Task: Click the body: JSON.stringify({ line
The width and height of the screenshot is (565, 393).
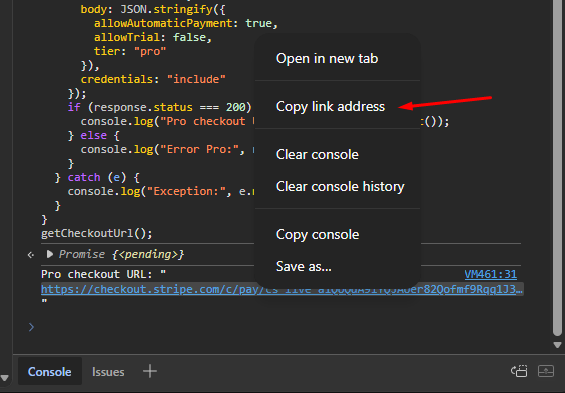Action: coord(153,9)
